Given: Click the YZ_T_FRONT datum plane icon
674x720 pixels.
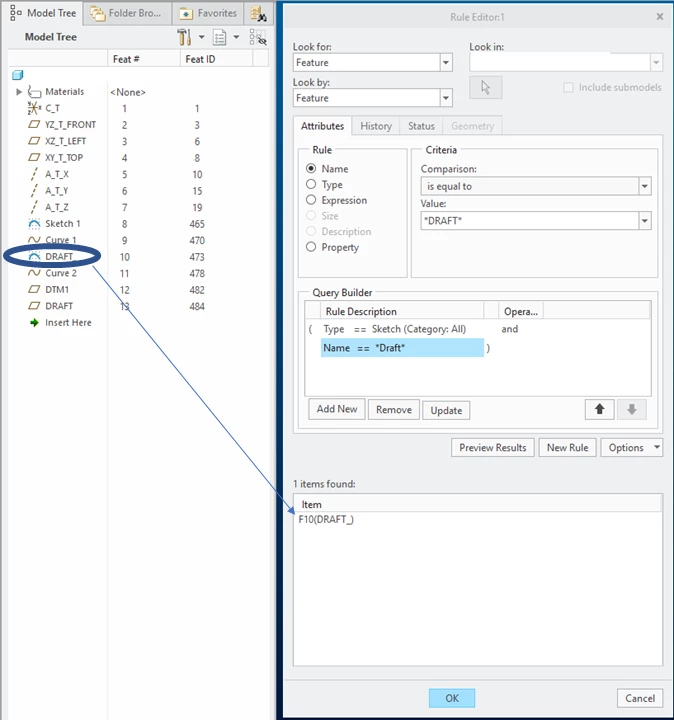Looking at the screenshot, I should click(34, 124).
